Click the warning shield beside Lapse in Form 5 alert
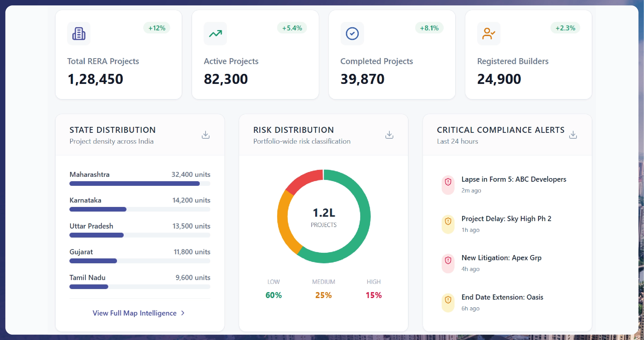This screenshot has width=644, height=340. point(448,182)
